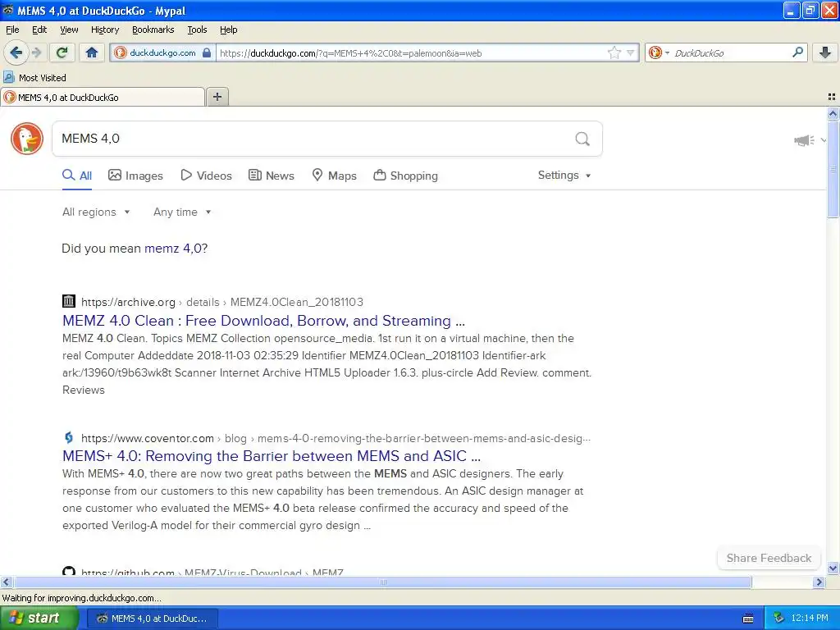The height and width of the screenshot is (630, 840).
Task: Click the 12:14 PM clock
Action: (x=810, y=619)
